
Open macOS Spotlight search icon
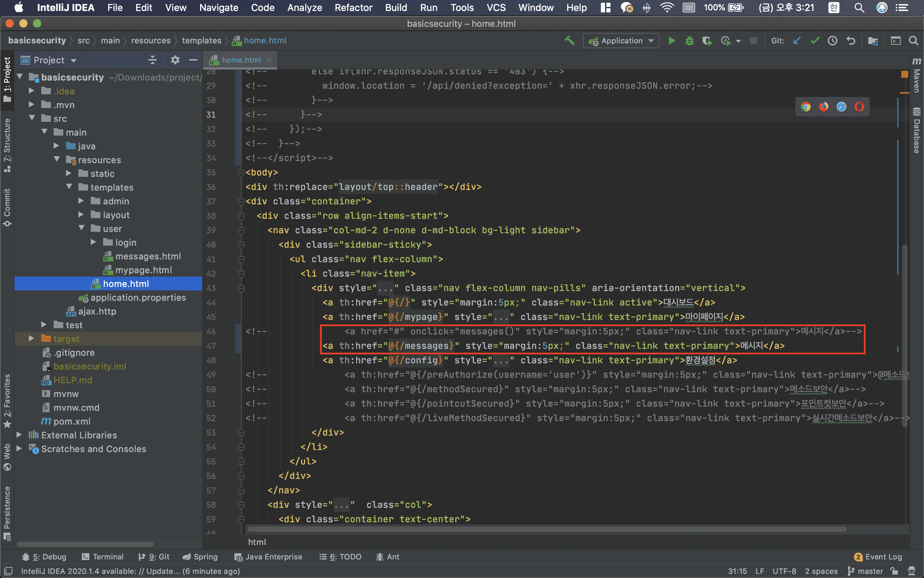pyautogui.click(x=859, y=8)
